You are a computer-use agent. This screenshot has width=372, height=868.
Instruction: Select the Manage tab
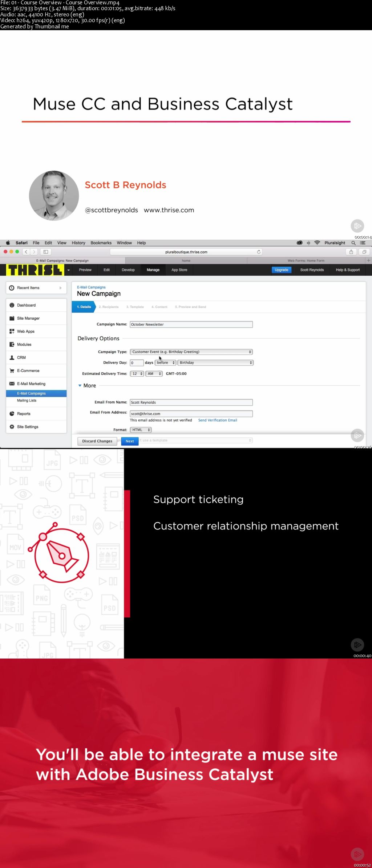coord(153,270)
